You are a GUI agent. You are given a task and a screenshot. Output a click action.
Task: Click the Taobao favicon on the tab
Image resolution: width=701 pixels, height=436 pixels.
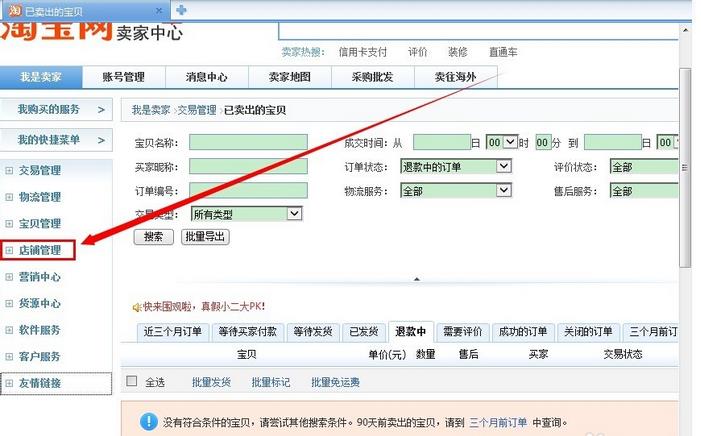click(15, 10)
